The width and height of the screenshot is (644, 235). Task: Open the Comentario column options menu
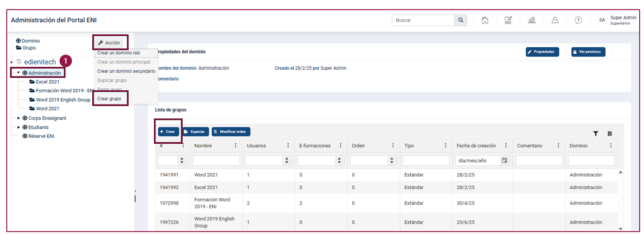pos(558,146)
